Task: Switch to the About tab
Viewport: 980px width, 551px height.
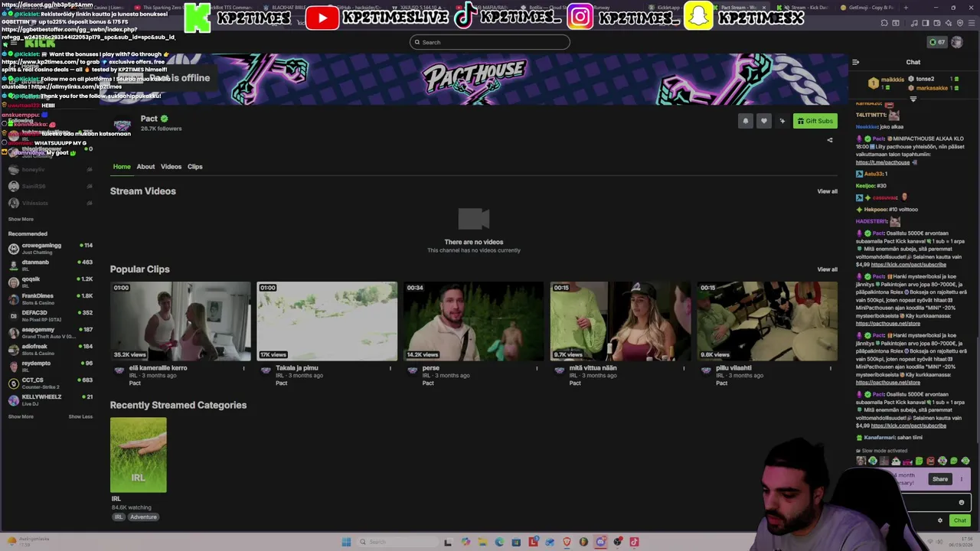Action: click(x=145, y=166)
